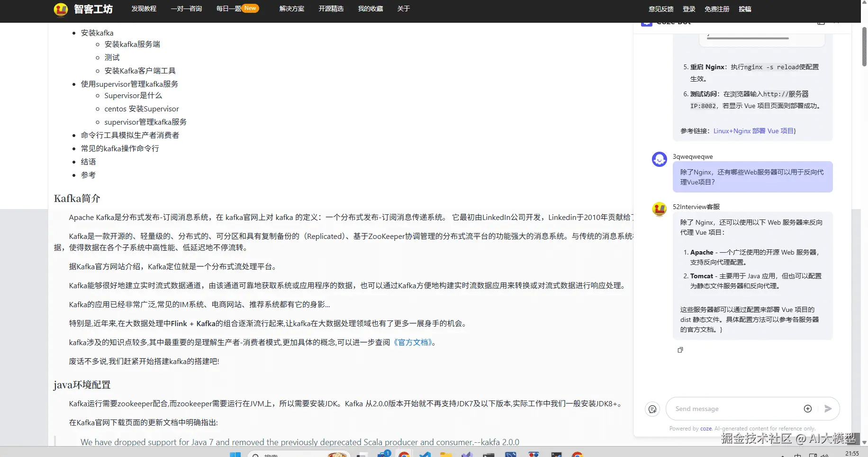Click the 52Interview客服 bot avatar

click(x=660, y=209)
